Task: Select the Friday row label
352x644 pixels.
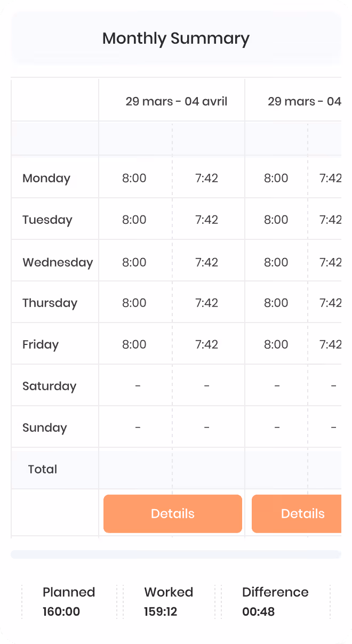Action: point(41,344)
